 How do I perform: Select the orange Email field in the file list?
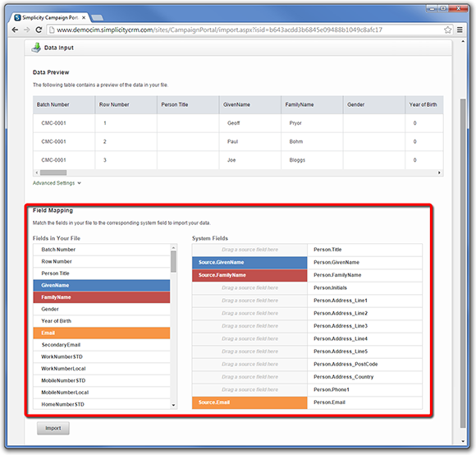(102, 333)
